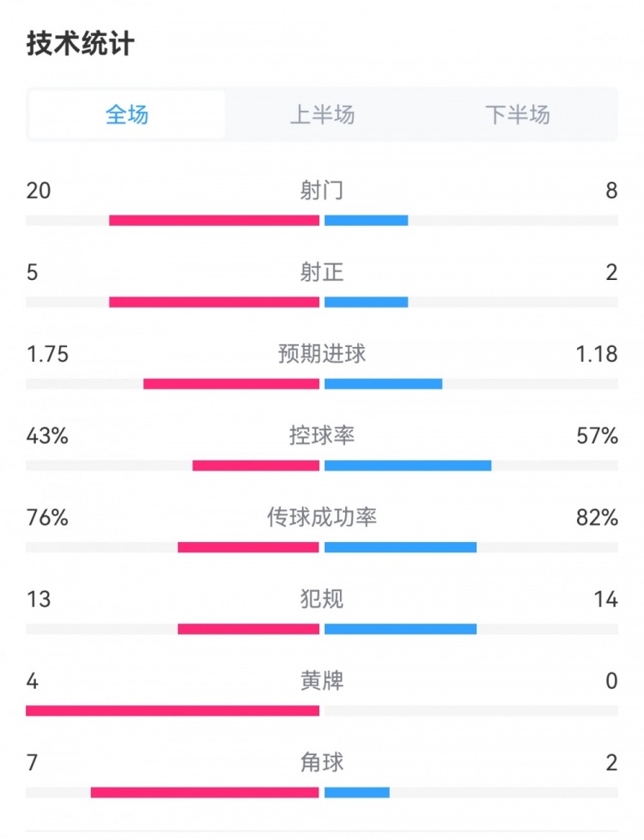This screenshot has width=644, height=840.
Task: Click the 黄牌 stat label
Action: coord(322,681)
